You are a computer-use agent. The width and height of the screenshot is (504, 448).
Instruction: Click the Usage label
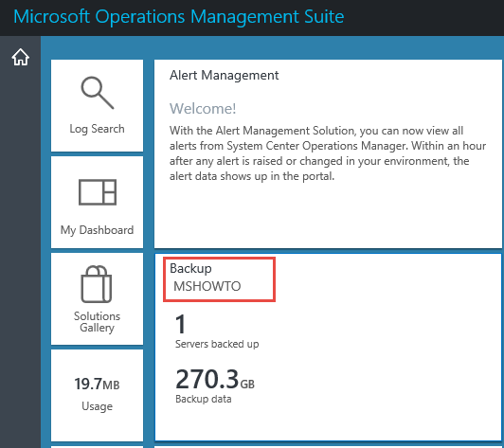tap(97, 406)
